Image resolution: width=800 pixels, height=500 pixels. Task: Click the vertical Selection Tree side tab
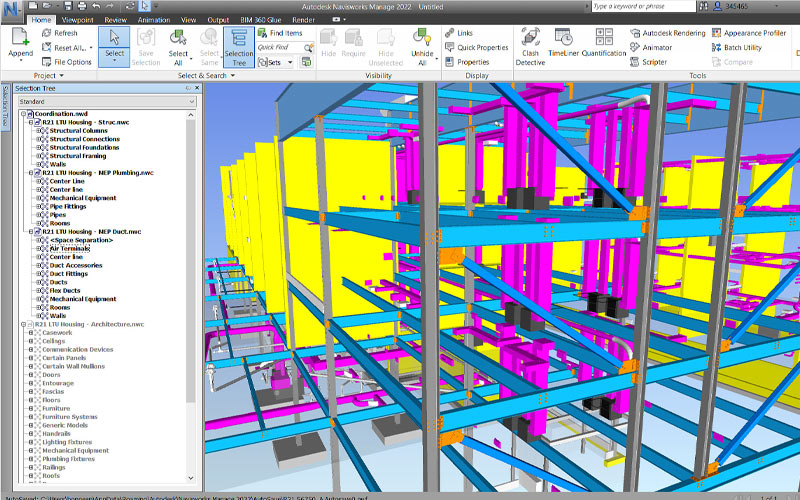tap(6, 107)
